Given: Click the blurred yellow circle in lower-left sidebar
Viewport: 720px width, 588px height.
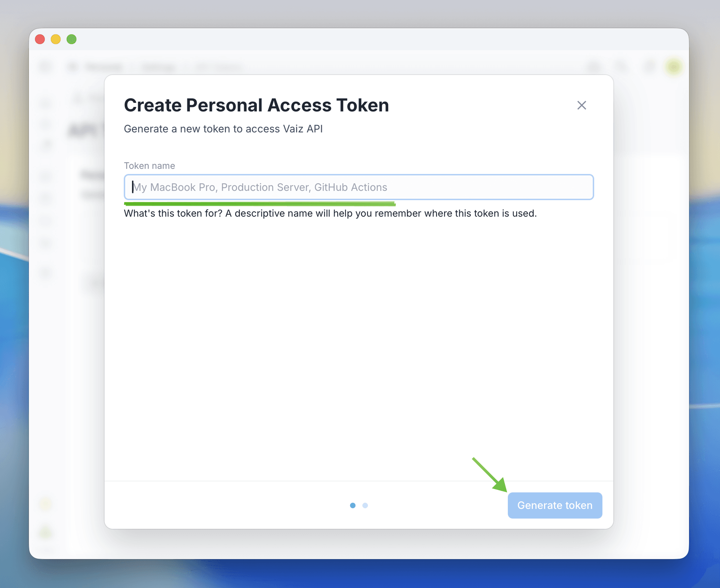Looking at the screenshot, I should click(x=45, y=504).
